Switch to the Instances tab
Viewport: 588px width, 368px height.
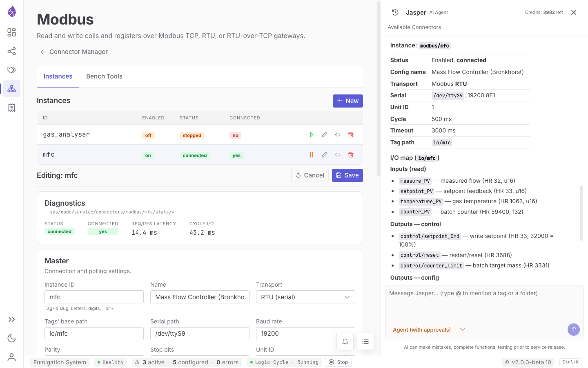point(58,76)
